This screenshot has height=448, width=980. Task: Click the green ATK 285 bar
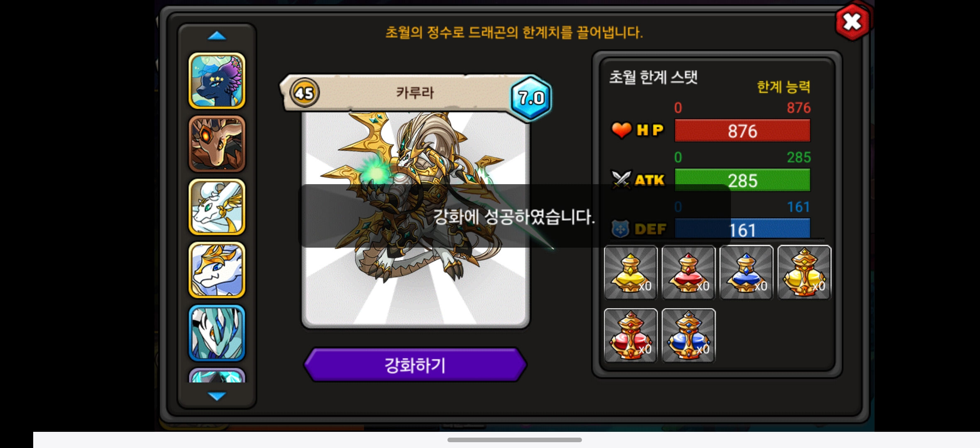(742, 180)
